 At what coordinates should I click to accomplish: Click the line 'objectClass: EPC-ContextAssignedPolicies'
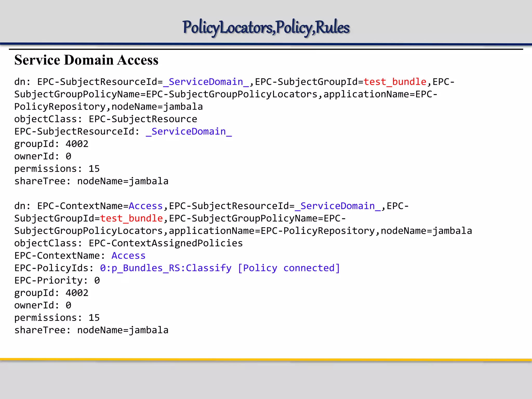point(129,243)
